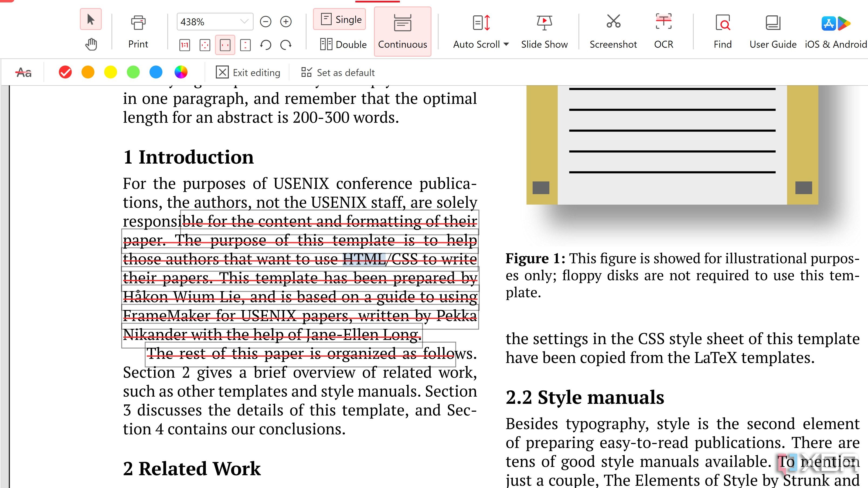Click the '2.2 Style manuals' heading
Image resolution: width=868 pixels, height=488 pixels.
click(585, 397)
